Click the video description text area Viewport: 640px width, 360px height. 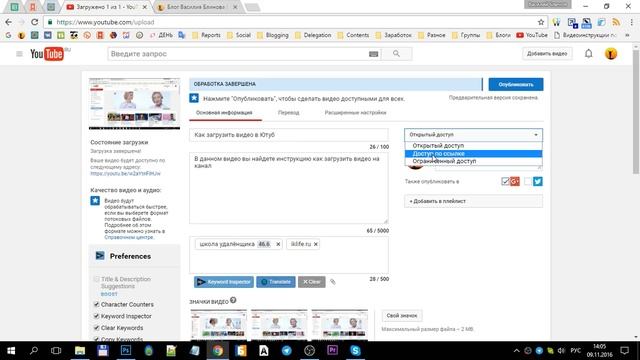coord(289,188)
